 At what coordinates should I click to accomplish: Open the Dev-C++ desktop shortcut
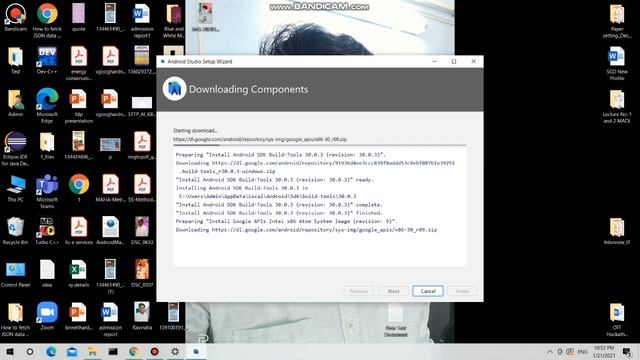pyautogui.click(x=47, y=60)
